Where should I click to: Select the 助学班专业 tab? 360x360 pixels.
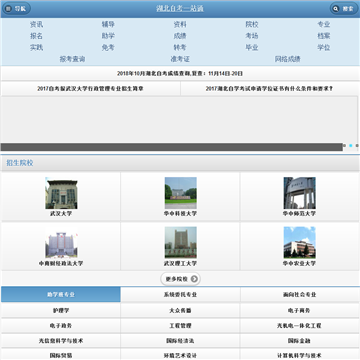pyautogui.click(x=61, y=295)
